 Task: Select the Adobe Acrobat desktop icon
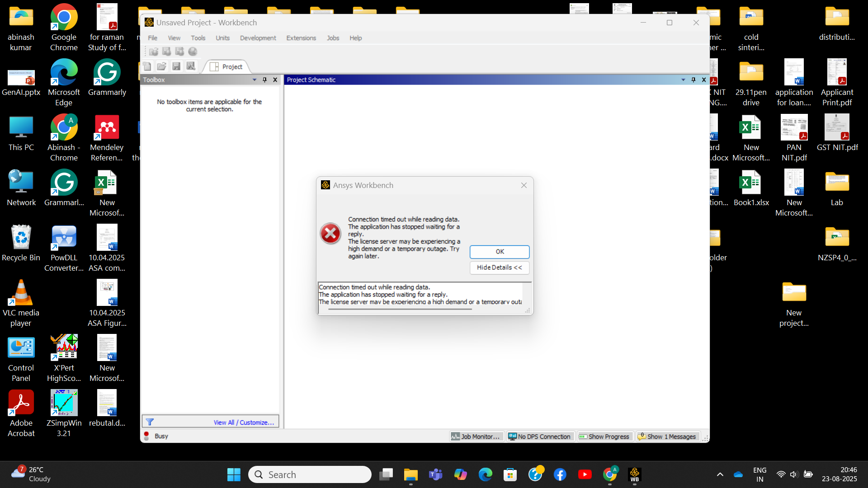click(21, 413)
